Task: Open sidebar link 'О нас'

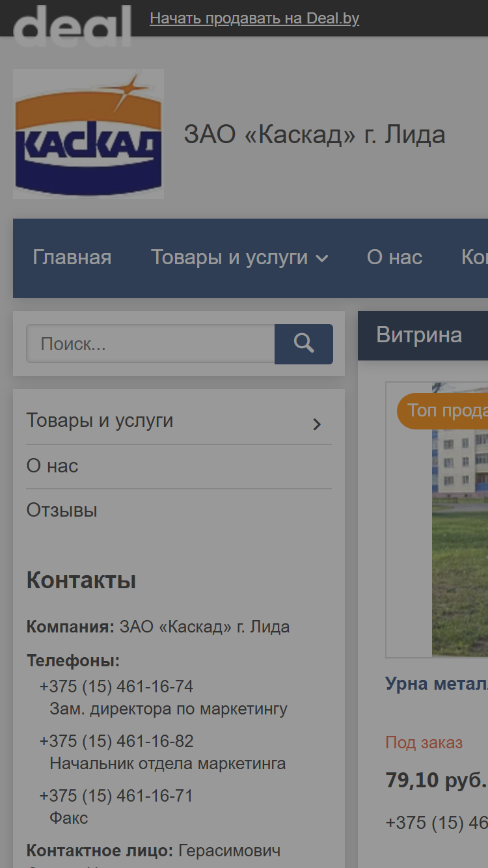Action: [x=52, y=466]
